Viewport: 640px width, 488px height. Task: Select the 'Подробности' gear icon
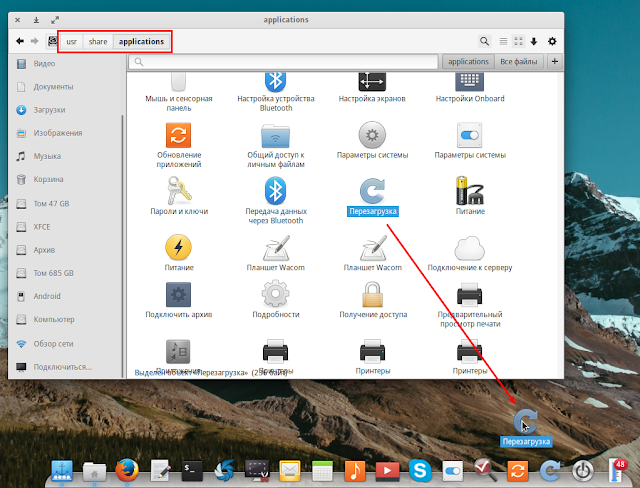point(276,294)
